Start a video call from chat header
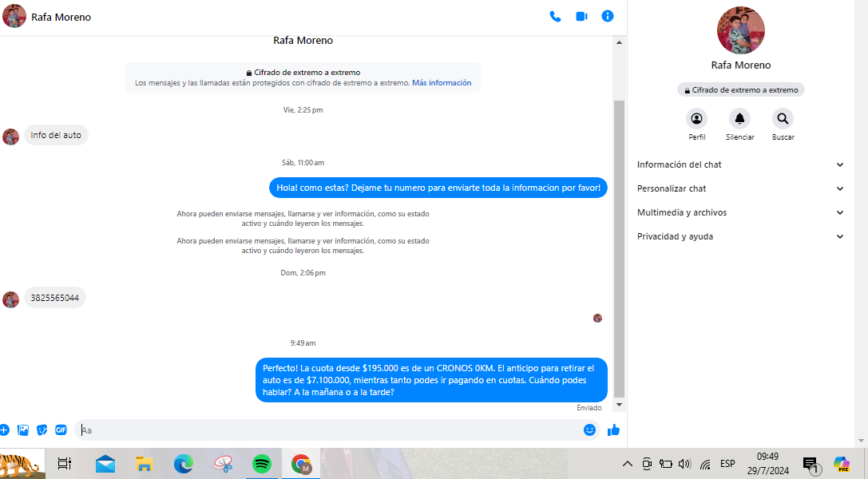Image resolution: width=868 pixels, height=479 pixels. (581, 16)
